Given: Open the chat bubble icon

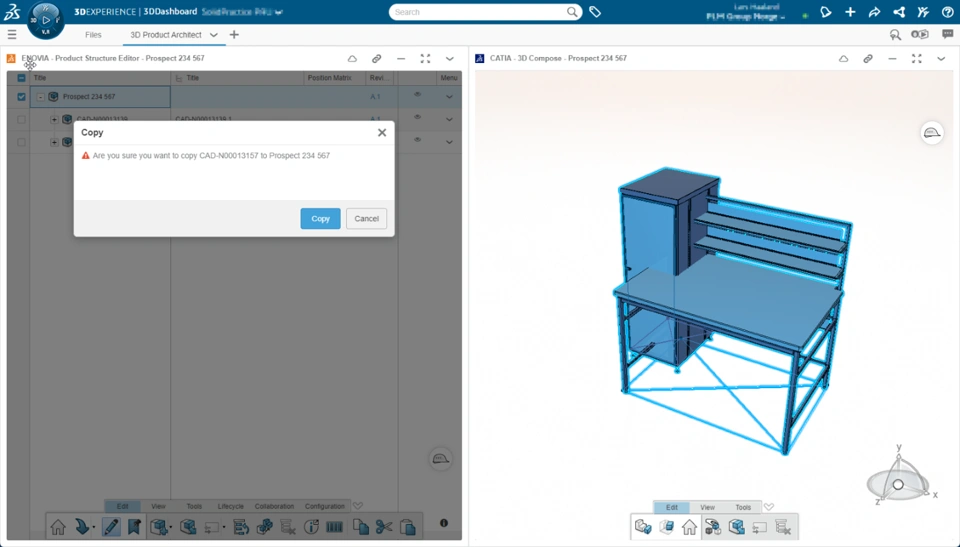Looking at the screenshot, I should pyautogui.click(x=948, y=35).
